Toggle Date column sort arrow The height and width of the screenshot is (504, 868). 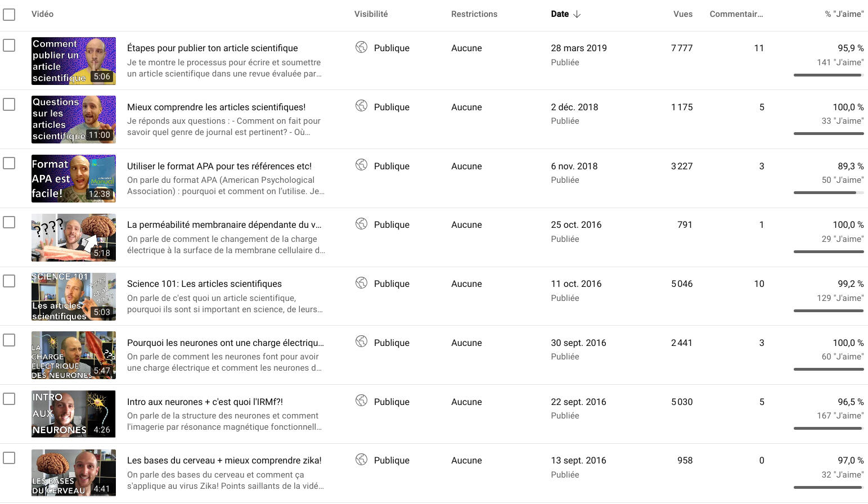click(x=577, y=14)
